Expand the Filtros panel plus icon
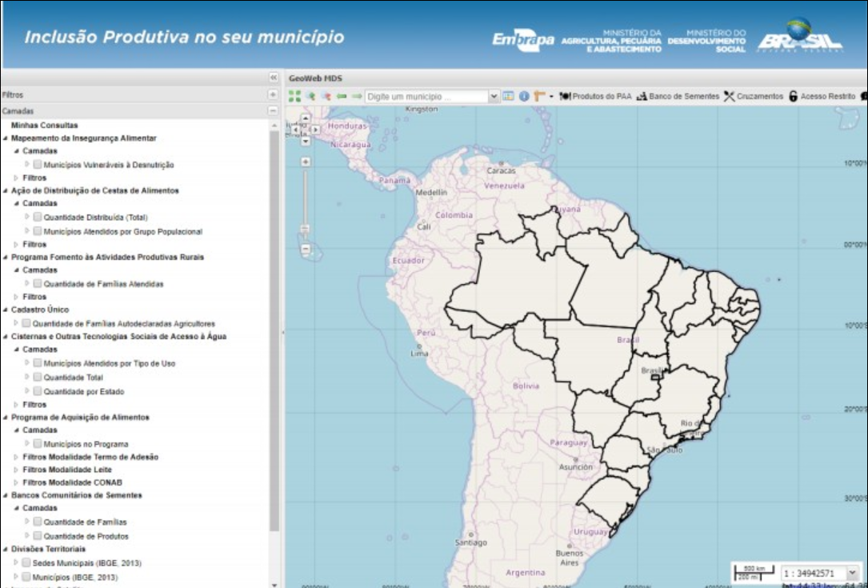Screen dimensions: 868x588 (273, 94)
